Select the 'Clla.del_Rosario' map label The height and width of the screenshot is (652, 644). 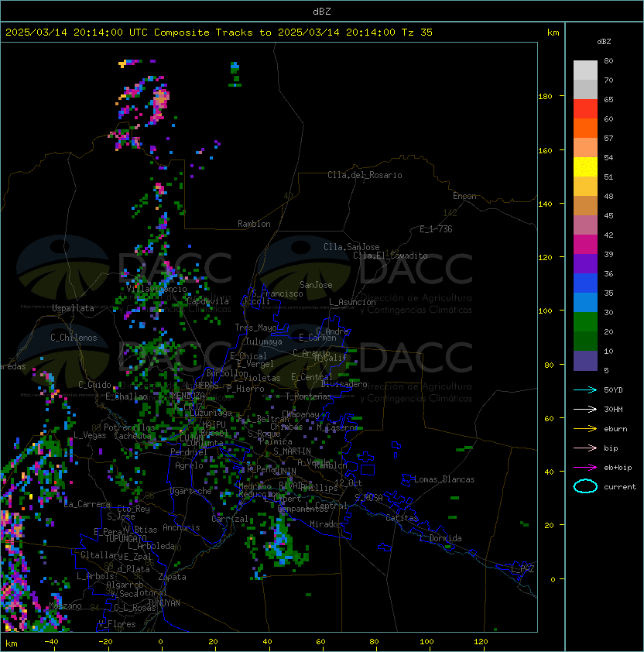click(365, 175)
